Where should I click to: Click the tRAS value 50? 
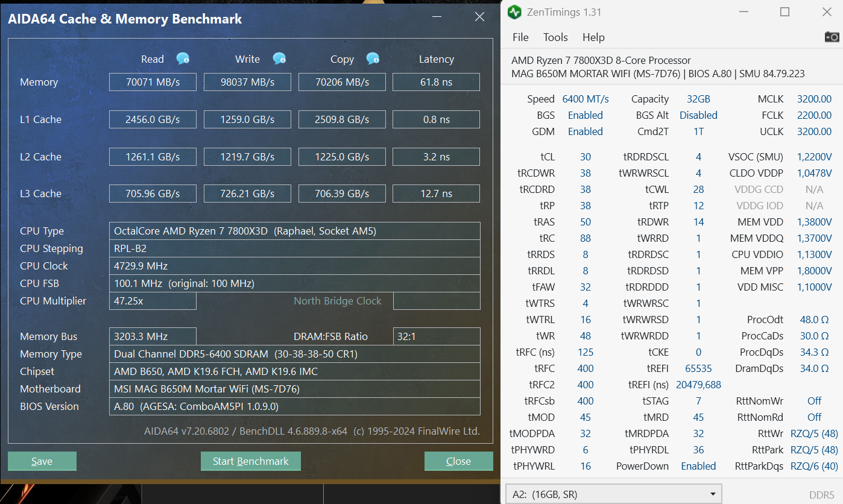(586, 222)
